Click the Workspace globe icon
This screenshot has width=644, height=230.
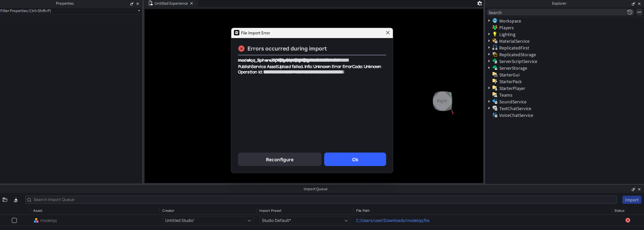point(495,21)
